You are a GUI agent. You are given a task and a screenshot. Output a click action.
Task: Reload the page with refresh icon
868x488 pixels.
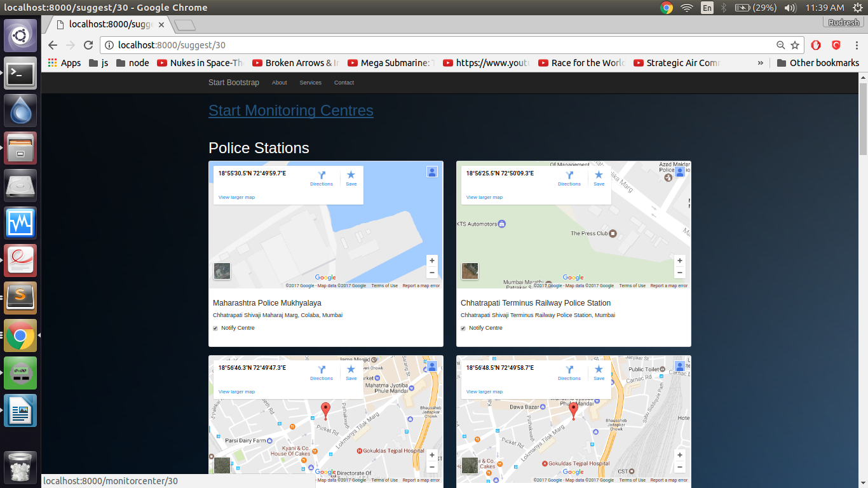coord(88,45)
